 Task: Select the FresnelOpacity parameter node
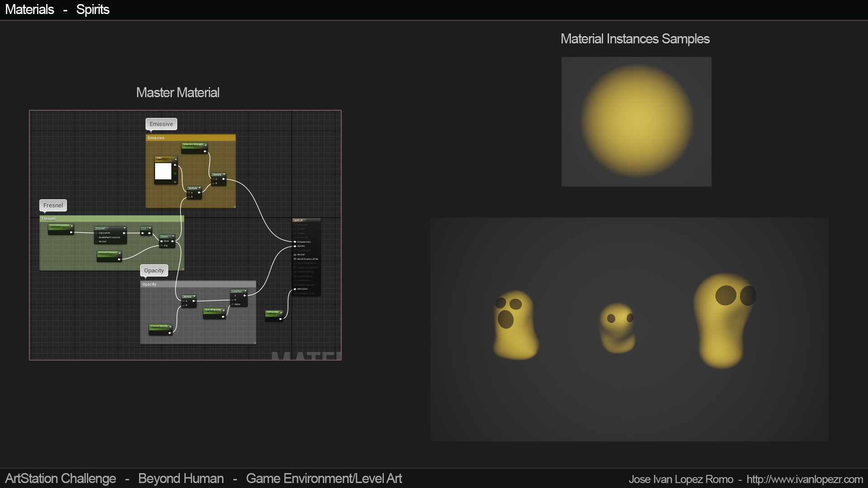(161, 329)
